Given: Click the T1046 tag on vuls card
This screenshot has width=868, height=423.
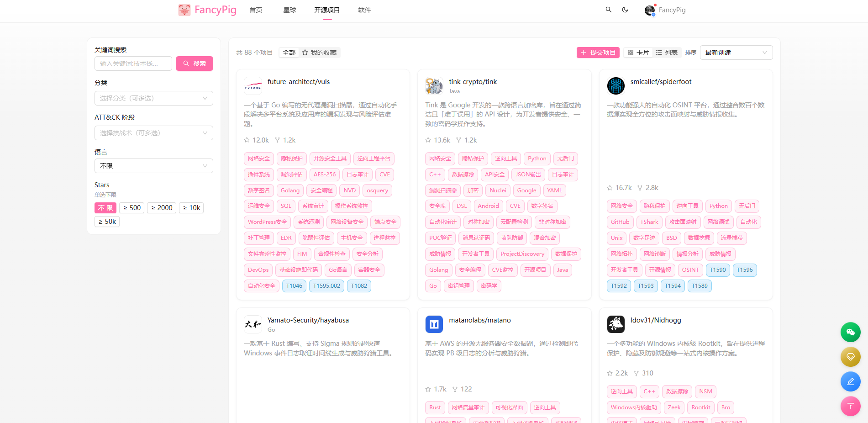Looking at the screenshot, I should pyautogui.click(x=295, y=286).
